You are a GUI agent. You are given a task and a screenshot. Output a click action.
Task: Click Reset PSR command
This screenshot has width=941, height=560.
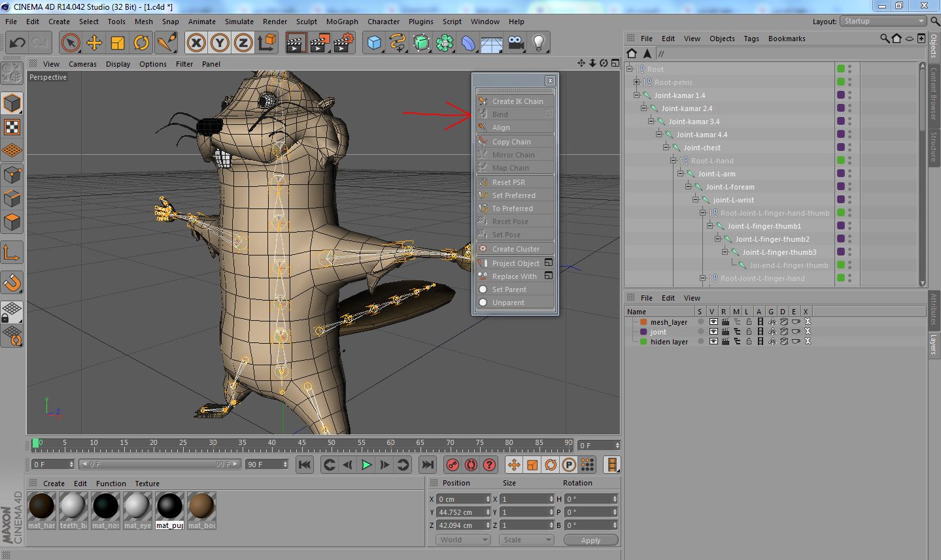516,182
